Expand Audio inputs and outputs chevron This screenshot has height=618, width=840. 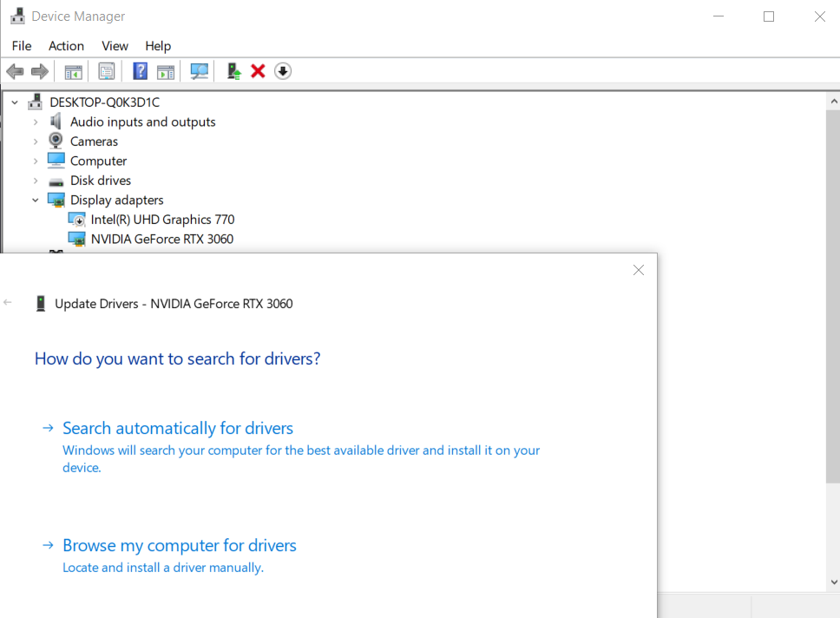click(36, 122)
